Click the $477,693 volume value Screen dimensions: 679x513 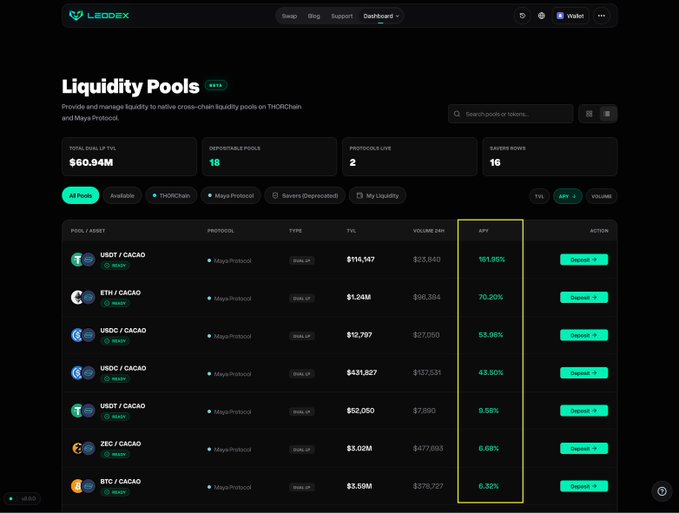point(428,448)
